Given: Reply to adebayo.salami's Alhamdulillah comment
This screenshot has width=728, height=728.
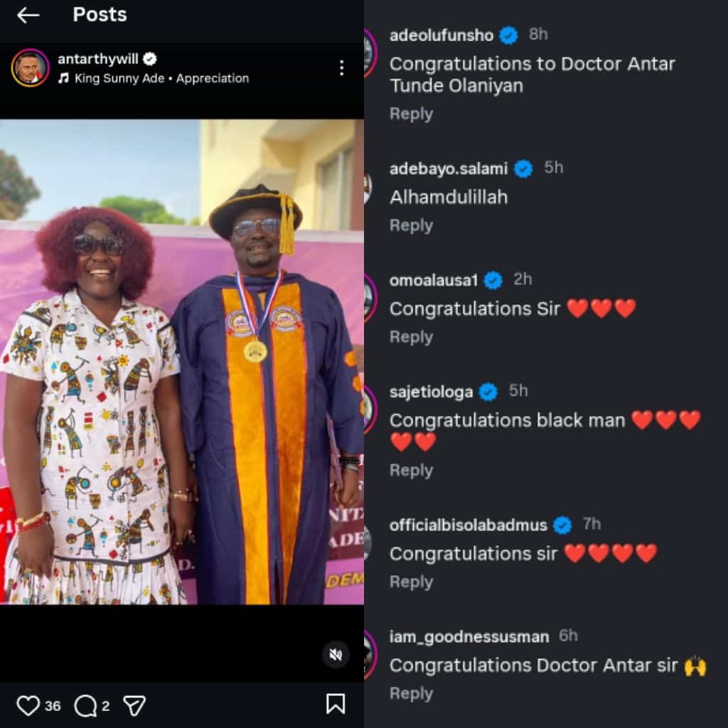Looking at the screenshot, I should click(411, 225).
